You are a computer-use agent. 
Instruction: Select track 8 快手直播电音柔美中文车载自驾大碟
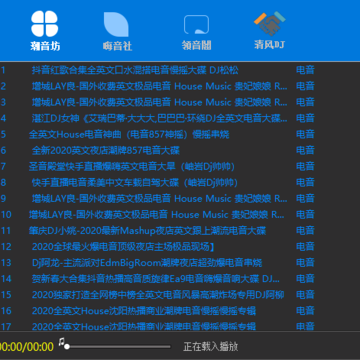[x=135, y=182]
